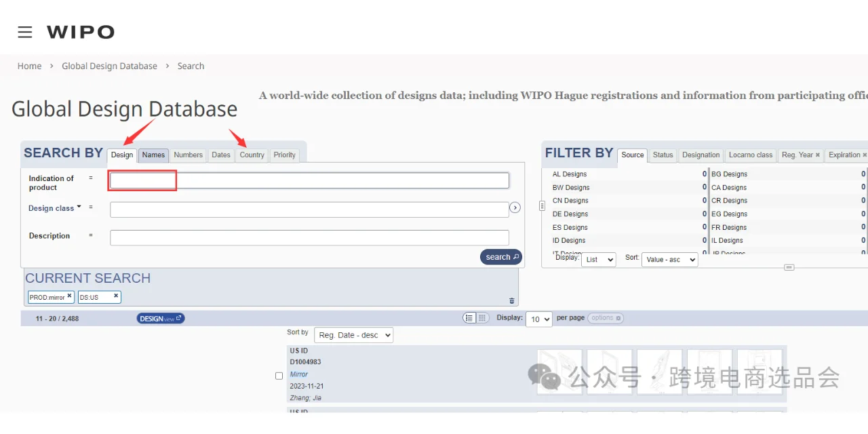This screenshot has width=868, height=434.
Task: Show the Source filter tab
Action: (633, 155)
